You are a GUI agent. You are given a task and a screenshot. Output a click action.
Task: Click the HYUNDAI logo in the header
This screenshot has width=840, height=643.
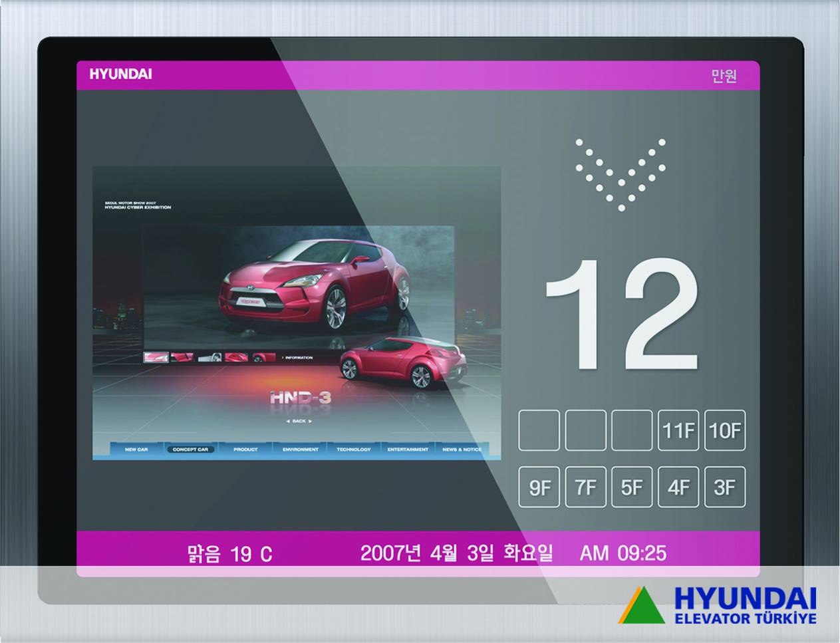120,74
